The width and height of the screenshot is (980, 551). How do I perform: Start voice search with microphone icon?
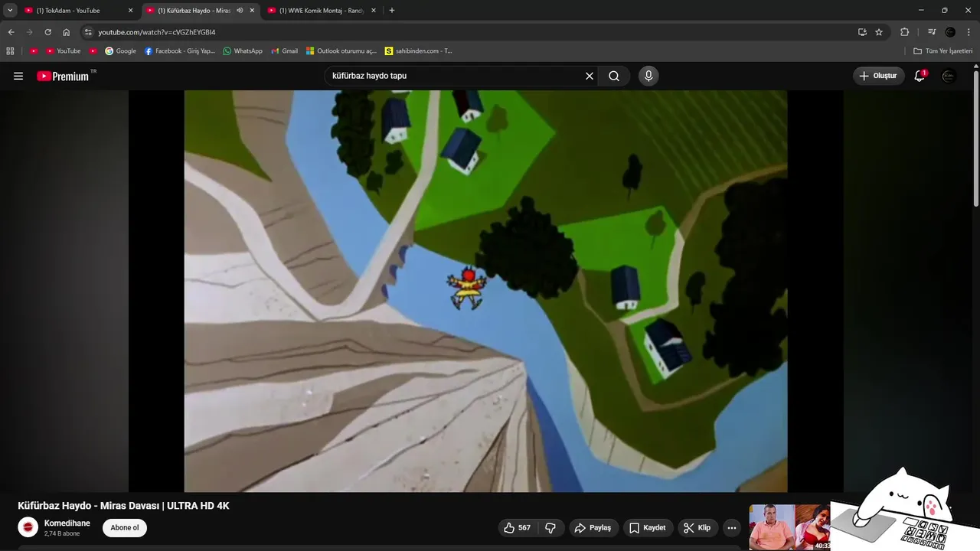click(x=648, y=76)
